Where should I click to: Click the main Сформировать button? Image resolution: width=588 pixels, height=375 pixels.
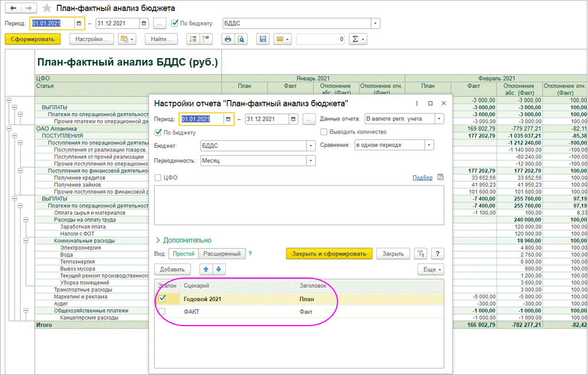(33, 39)
